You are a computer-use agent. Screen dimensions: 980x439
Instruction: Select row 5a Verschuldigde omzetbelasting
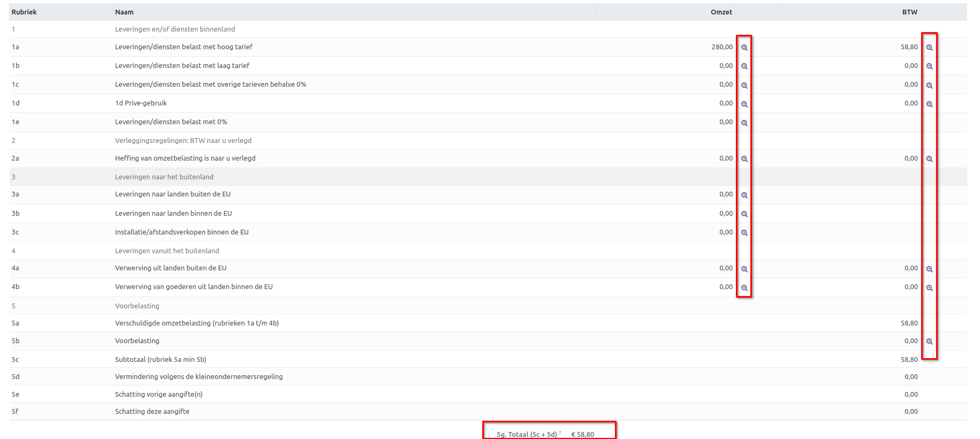pyautogui.click(x=196, y=323)
